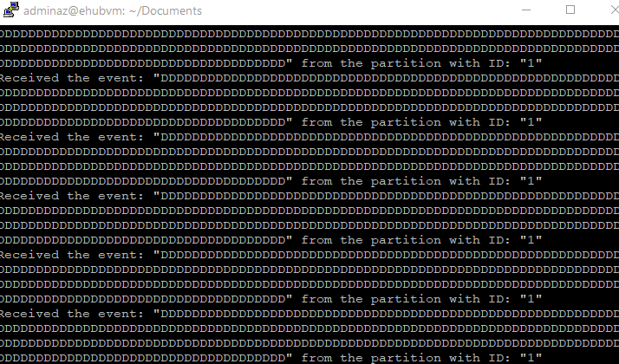Click the third "Received the event:" text from top

tap(71, 196)
